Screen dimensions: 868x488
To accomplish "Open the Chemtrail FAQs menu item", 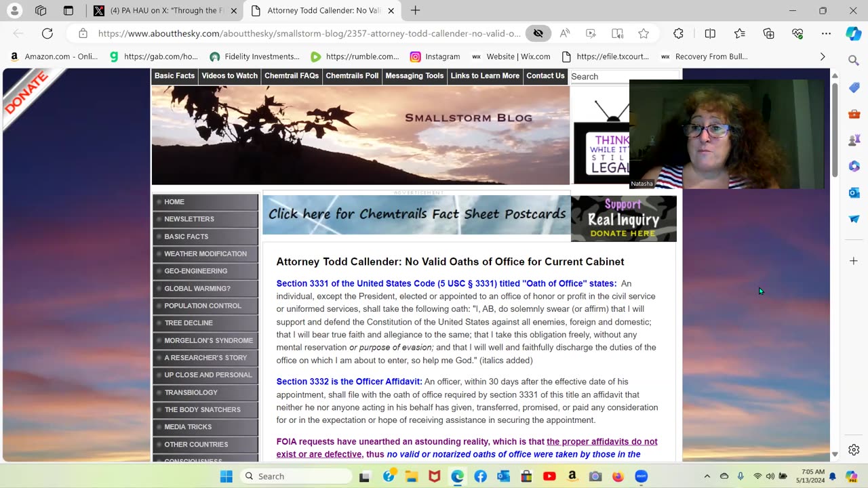I will (x=292, y=76).
